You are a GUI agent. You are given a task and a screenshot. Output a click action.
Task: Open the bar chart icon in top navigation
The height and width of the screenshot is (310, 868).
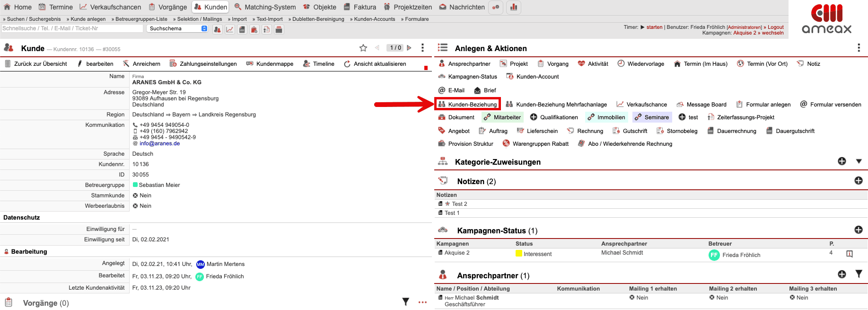(x=513, y=7)
